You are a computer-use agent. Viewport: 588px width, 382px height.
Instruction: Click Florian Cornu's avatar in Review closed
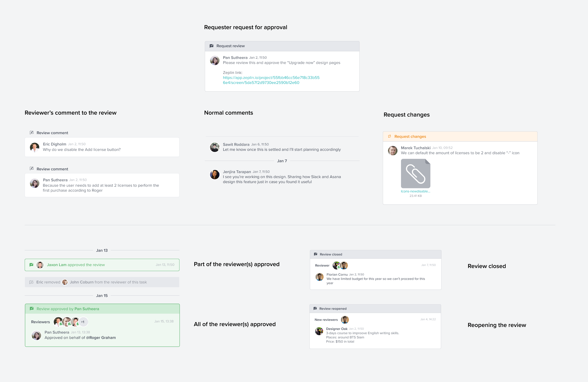click(x=320, y=277)
